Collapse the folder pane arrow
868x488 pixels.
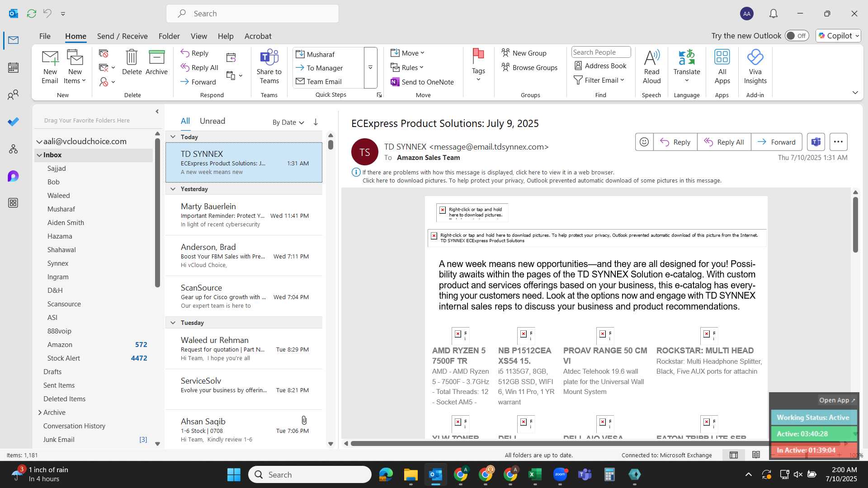[157, 111]
